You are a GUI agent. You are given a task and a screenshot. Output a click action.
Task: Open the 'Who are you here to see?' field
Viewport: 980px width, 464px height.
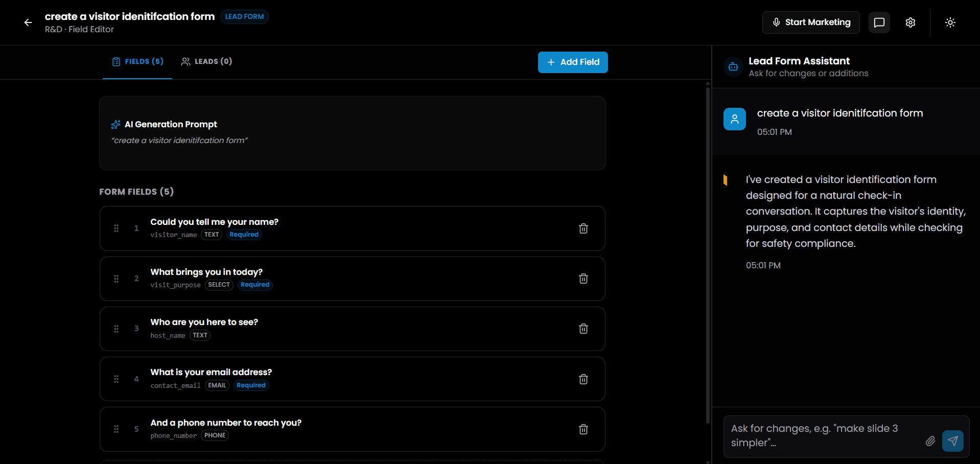point(353,329)
